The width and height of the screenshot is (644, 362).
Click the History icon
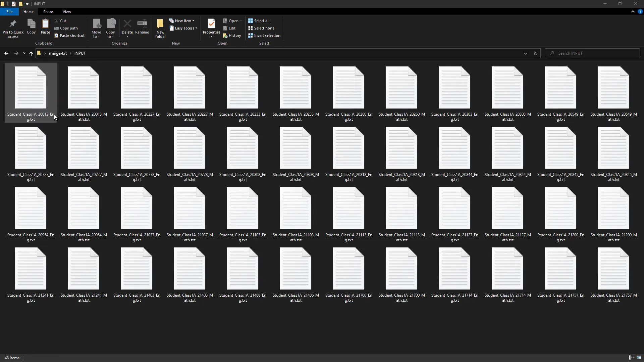pyautogui.click(x=232, y=36)
